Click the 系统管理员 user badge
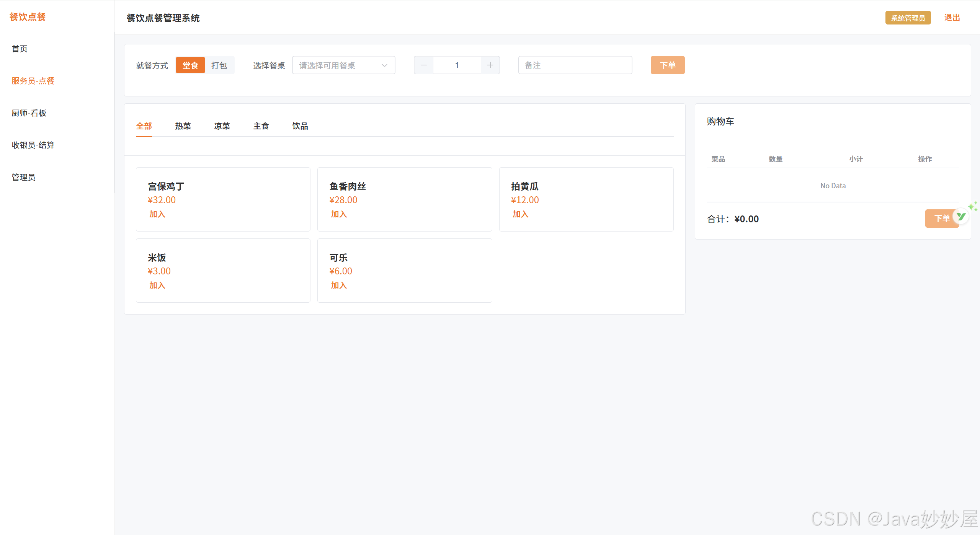Screen dimensions: 980x535 (908, 18)
